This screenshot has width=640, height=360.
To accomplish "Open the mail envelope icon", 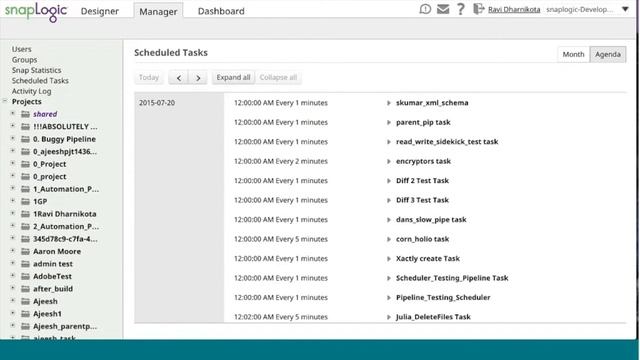I will 443,9.
